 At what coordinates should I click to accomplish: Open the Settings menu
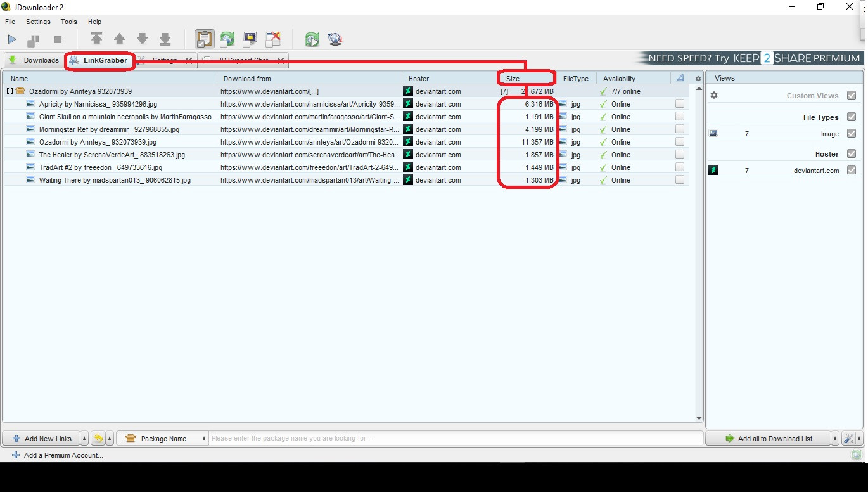pyautogui.click(x=38, y=22)
